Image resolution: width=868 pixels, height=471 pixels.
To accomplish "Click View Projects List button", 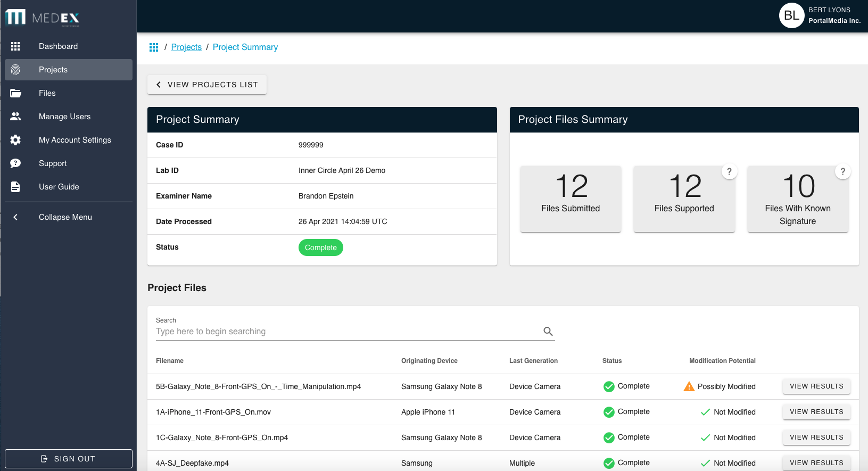I will coord(207,85).
